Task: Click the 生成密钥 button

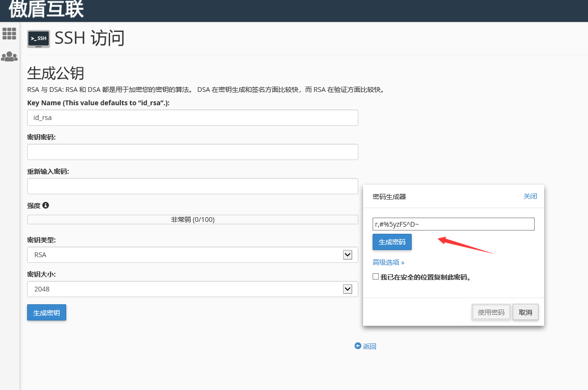Action: pyautogui.click(x=47, y=312)
